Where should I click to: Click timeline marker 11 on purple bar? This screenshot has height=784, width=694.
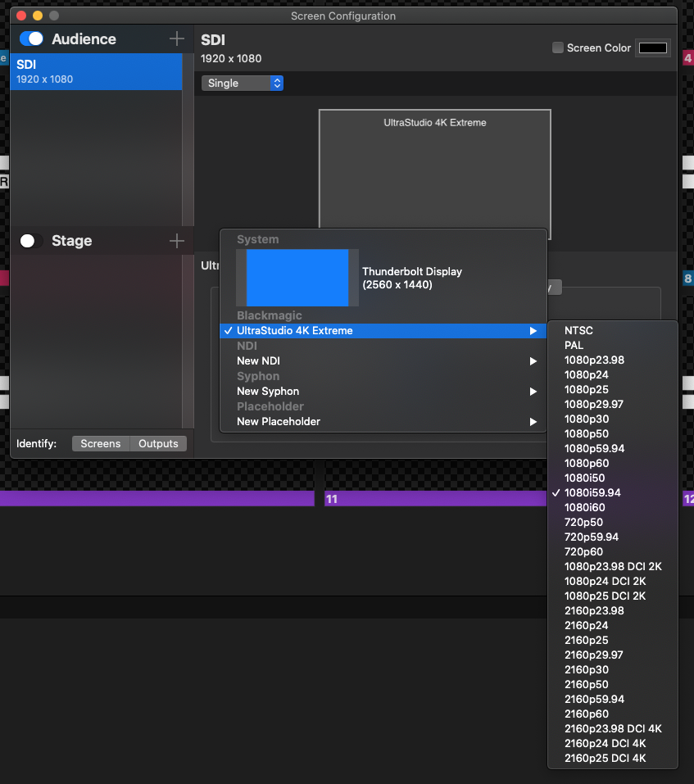click(x=332, y=499)
